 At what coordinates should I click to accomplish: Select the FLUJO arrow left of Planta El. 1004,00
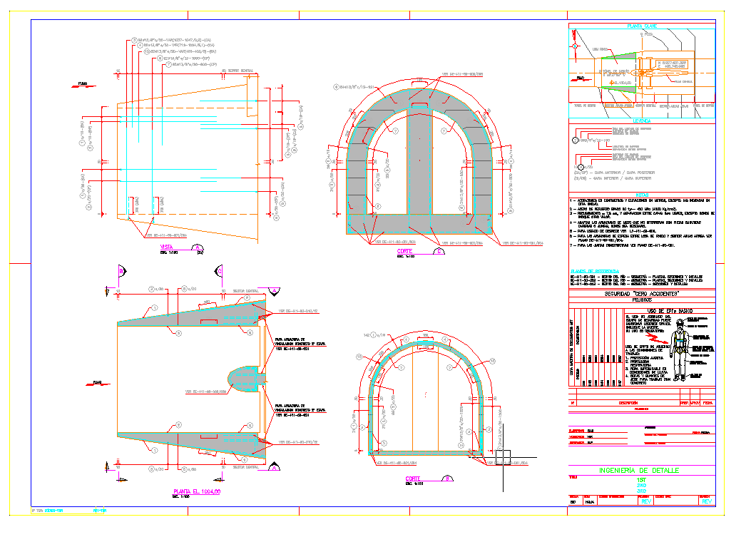click(x=94, y=383)
